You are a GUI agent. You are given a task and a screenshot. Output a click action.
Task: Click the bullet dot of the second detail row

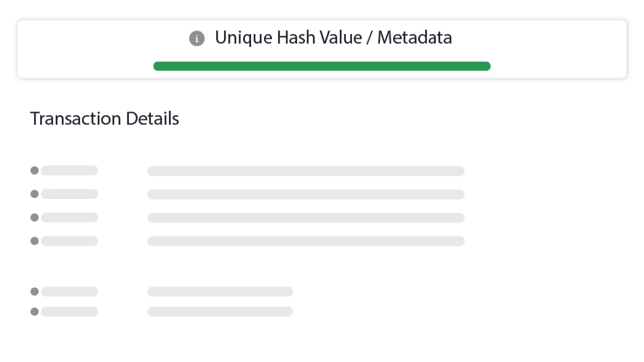point(35,195)
